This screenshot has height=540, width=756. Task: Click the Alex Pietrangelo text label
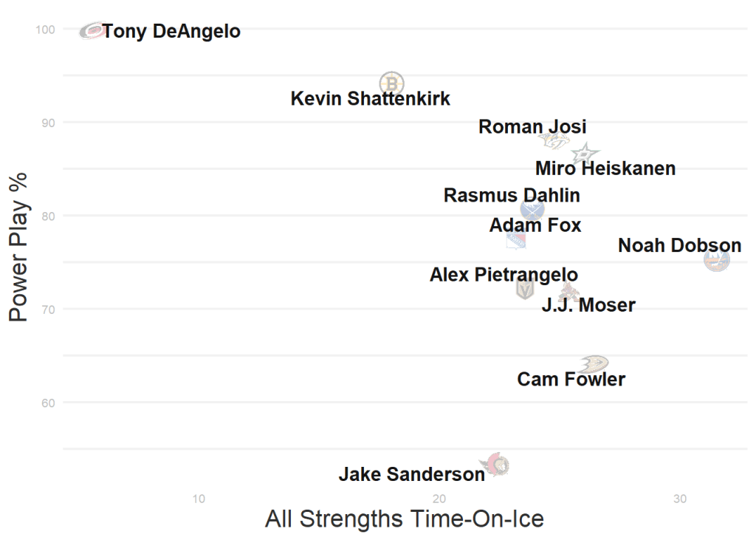click(x=504, y=275)
